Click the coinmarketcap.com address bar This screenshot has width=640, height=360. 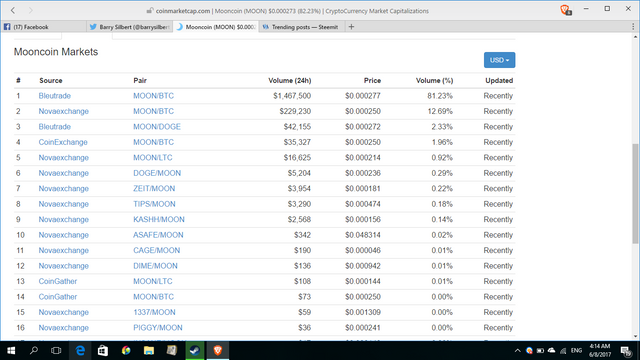(288, 11)
